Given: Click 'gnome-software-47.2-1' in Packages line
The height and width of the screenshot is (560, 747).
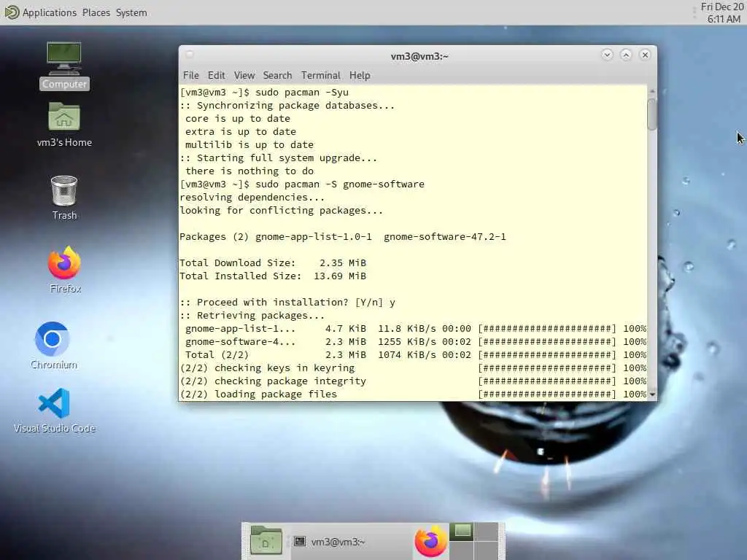Looking at the screenshot, I should 445,237.
